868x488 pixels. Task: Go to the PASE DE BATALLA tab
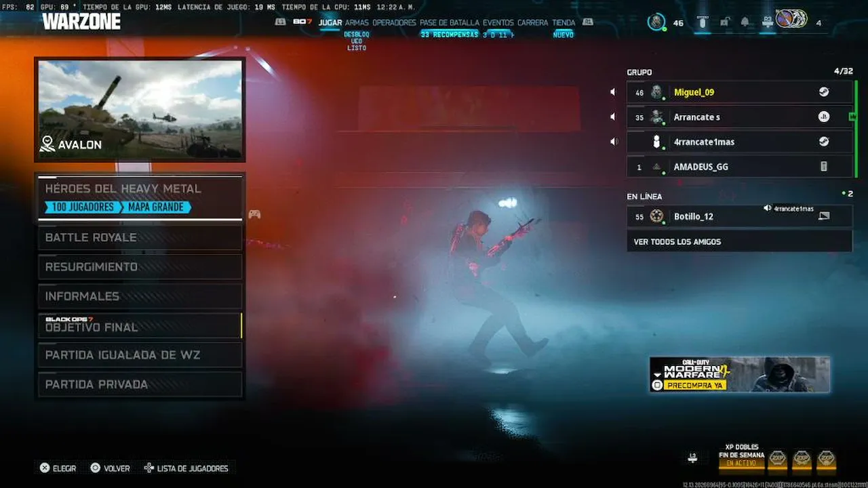450,22
